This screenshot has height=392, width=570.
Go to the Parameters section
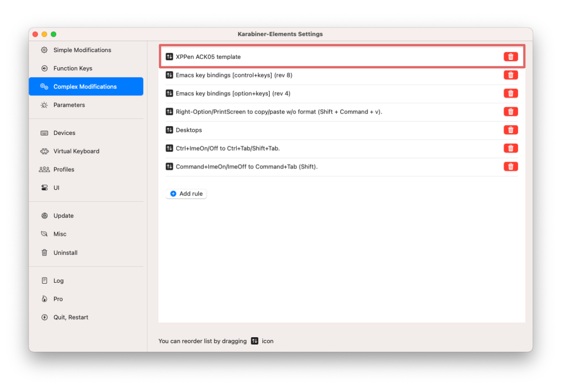[x=86, y=105]
